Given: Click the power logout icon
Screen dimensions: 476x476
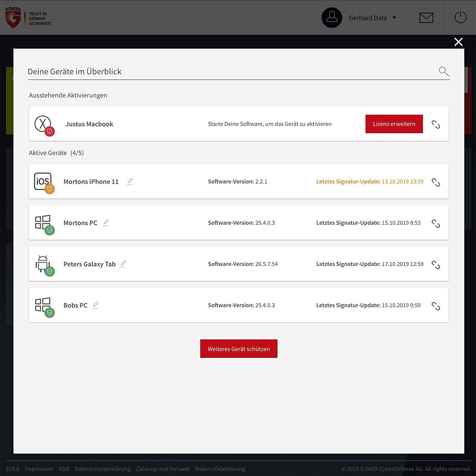Looking at the screenshot, I should pyautogui.click(x=460, y=17).
